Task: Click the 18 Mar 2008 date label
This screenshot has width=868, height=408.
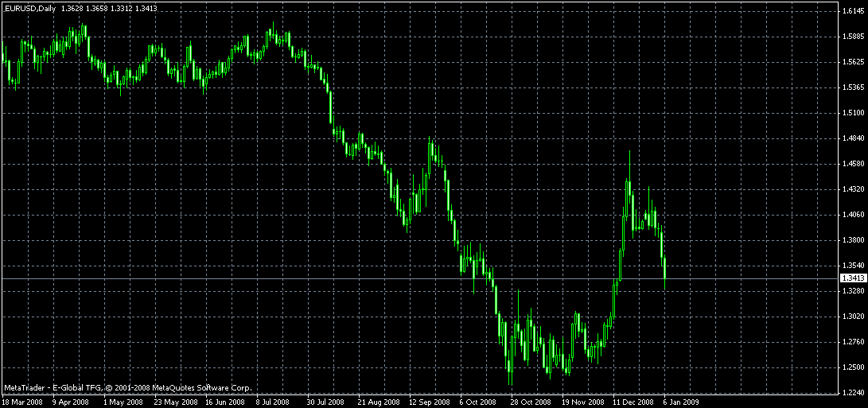Action: 21,402
